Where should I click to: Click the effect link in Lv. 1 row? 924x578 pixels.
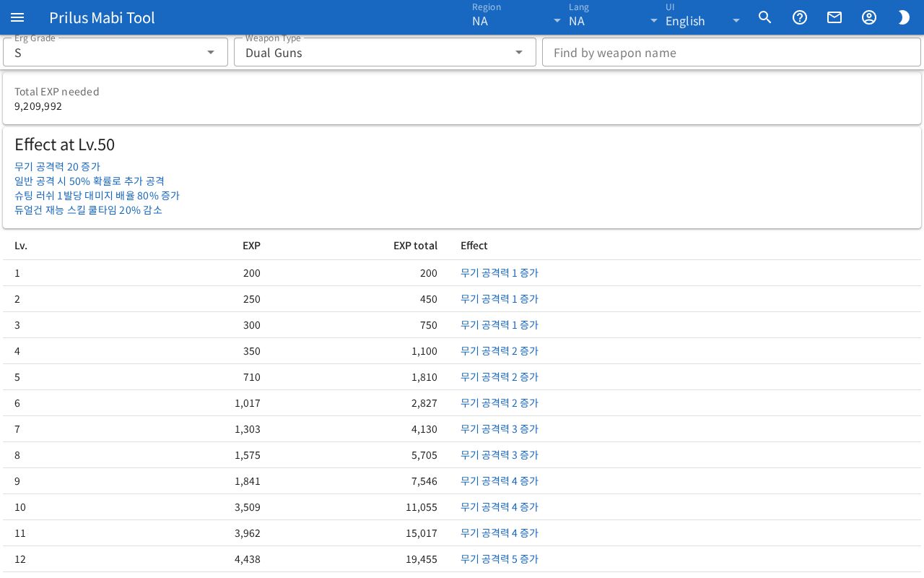tap(500, 272)
